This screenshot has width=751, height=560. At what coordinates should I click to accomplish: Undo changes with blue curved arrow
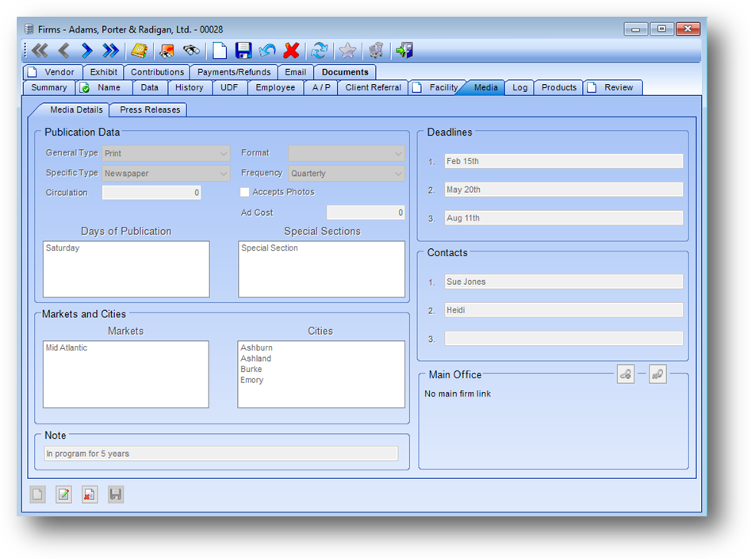click(267, 50)
